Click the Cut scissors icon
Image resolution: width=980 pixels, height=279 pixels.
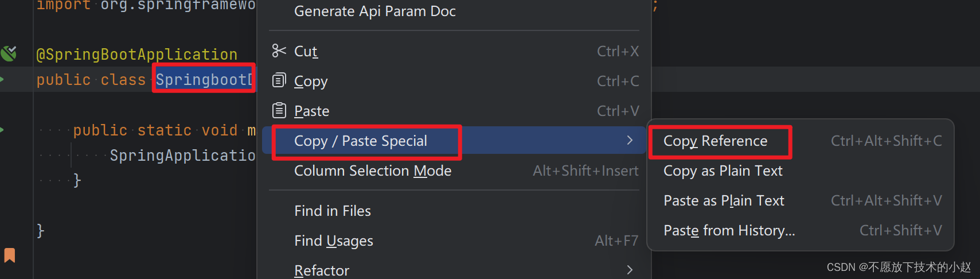coord(279,51)
